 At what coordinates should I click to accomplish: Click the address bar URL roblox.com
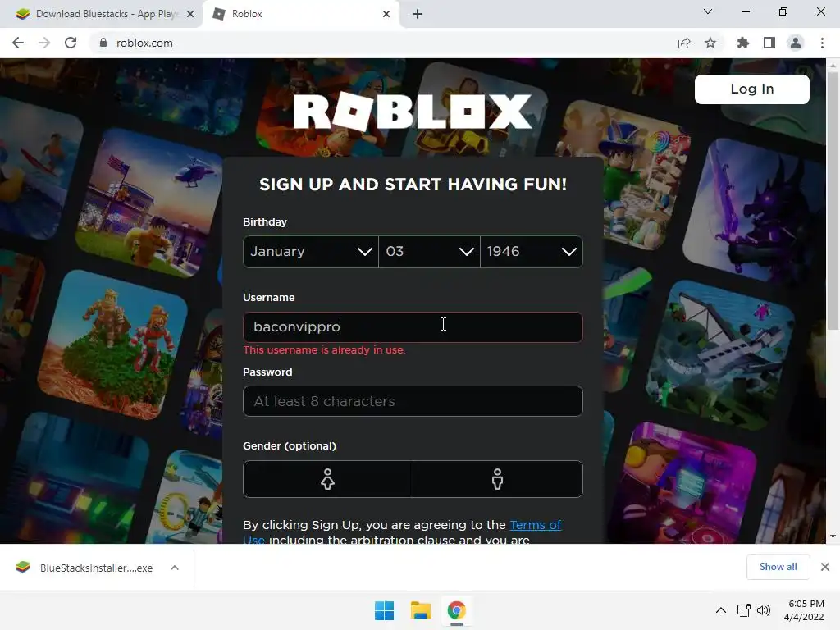[x=144, y=43]
